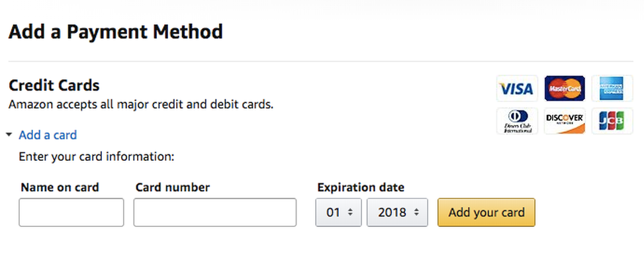Collapse the triangle beside Add a card
This screenshot has height=268, width=644.
(x=9, y=134)
